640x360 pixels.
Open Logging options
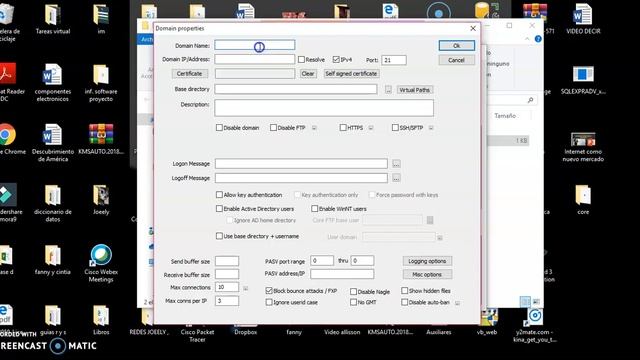(427, 261)
